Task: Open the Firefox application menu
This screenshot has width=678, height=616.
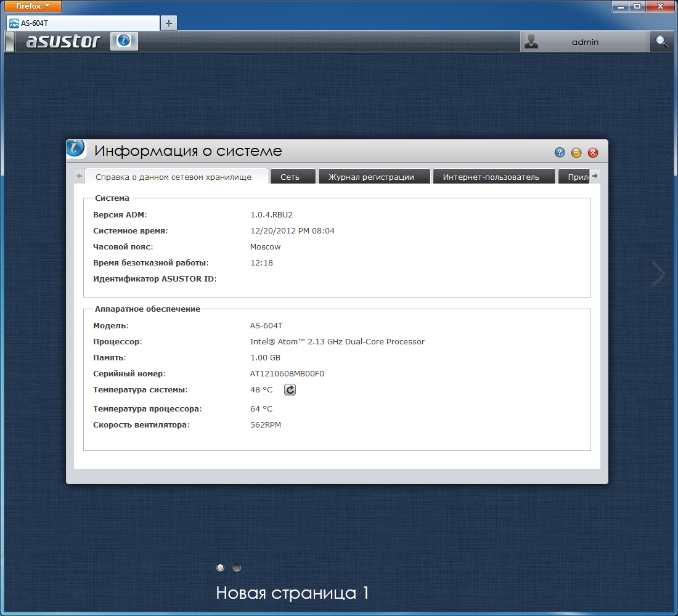Action: (x=33, y=6)
